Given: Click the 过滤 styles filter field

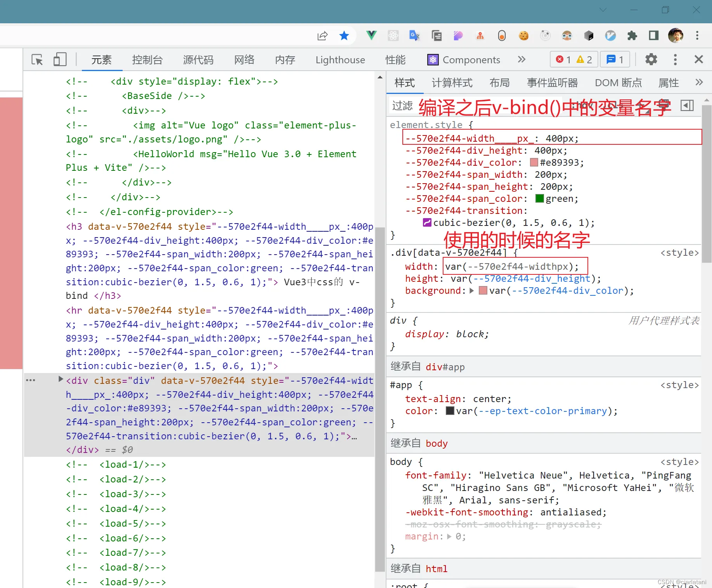Looking at the screenshot, I should tap(402, 106).
